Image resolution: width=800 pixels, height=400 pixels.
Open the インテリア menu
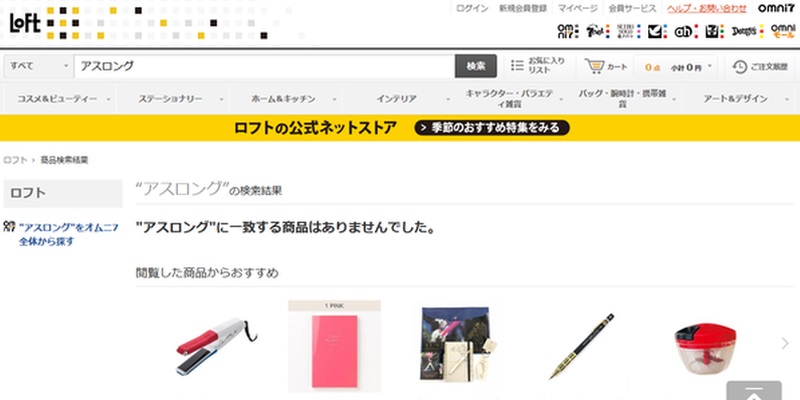[x=399, y=99]
